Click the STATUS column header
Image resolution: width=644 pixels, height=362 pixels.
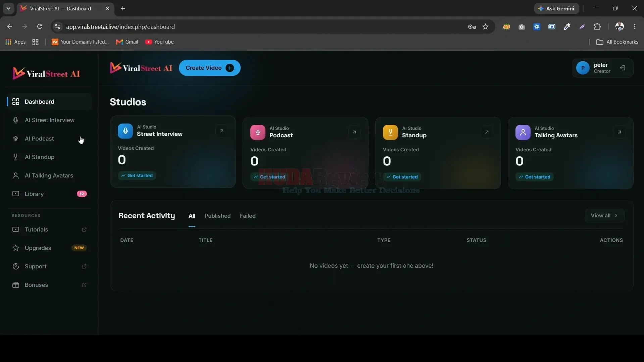pos(477,240)
